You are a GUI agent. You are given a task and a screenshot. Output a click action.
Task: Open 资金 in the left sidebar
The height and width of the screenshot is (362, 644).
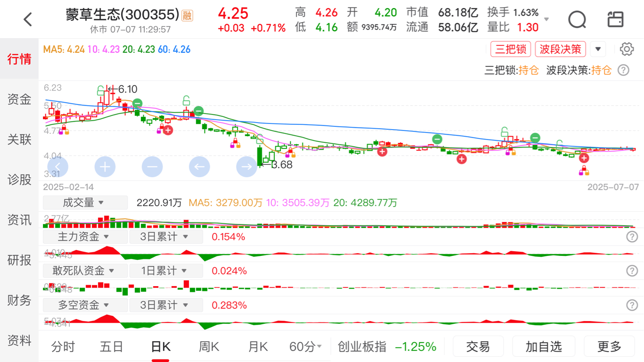(x=19, y=99)
